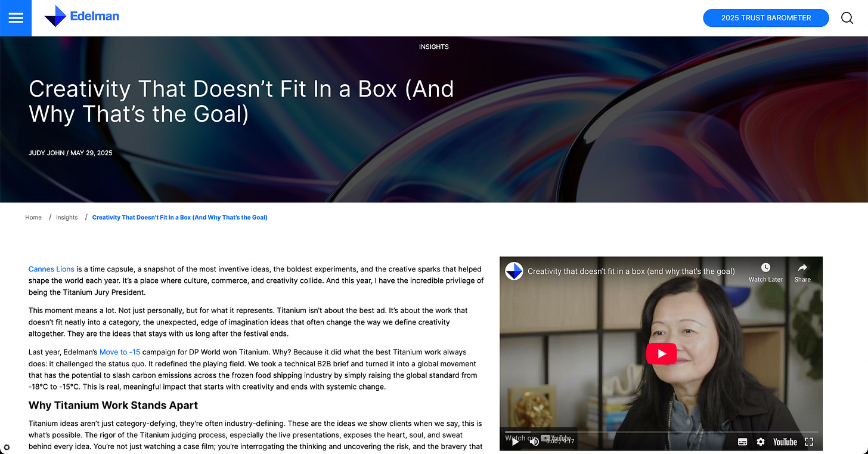Click the 2025 Trust Barometer button
This screenshot has height=454, width=868.
(x=766, y=18)
